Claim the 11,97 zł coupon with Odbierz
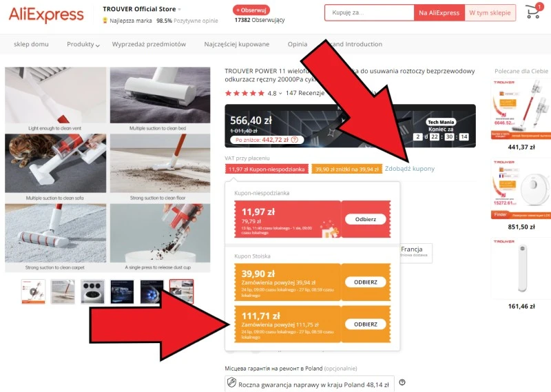 [x=366, y=219]
